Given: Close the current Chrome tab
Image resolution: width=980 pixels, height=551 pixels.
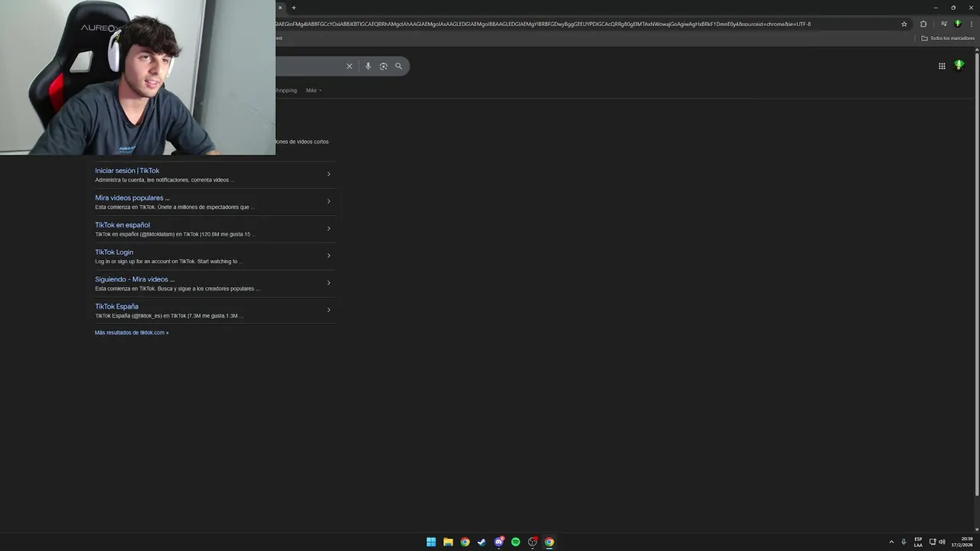Looking at the screenshot, I should coord(280,8).
